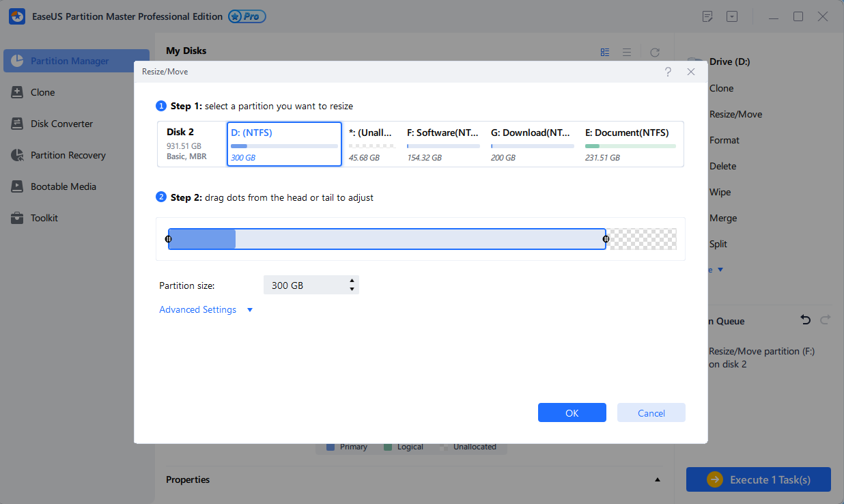
Task: Switch to the detailed card view icon
Action: point(605,52)
